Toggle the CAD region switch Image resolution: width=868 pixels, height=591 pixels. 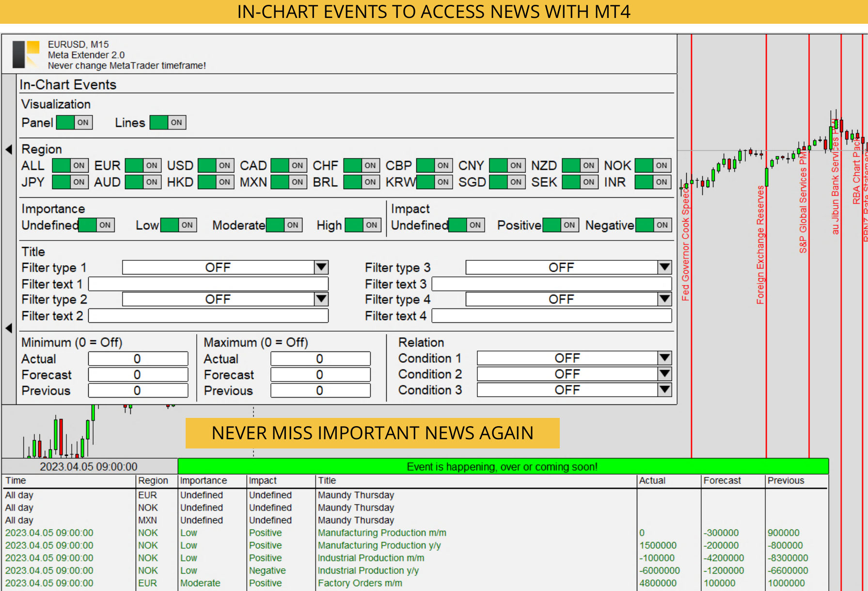289,165
